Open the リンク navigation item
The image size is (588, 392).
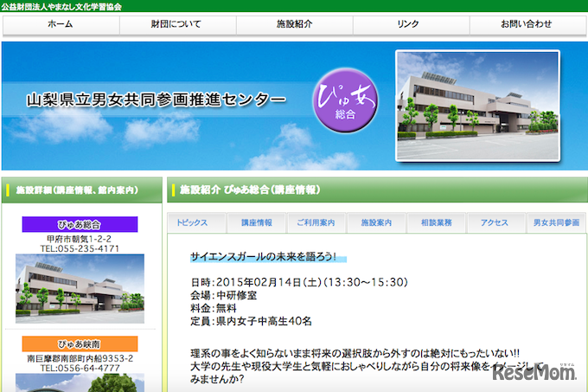[x=408, y=24]
